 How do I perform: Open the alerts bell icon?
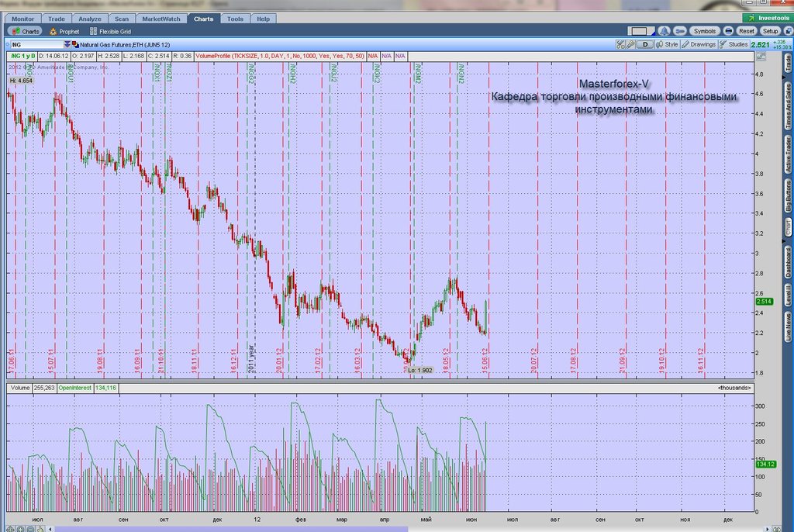tap(664, 31)
